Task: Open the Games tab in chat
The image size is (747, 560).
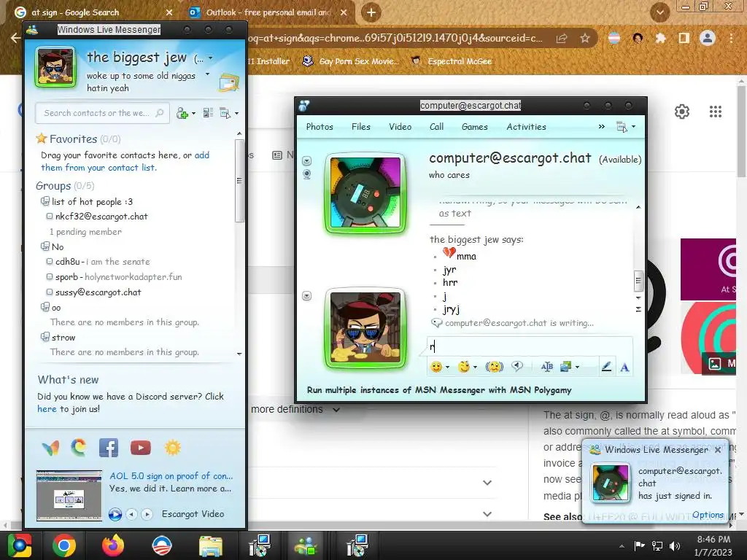Action: pyautogui.click(x=474, y=127)
